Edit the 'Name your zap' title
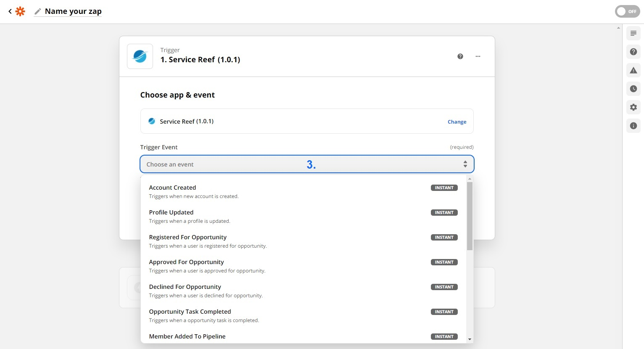The width and height of the screenshot is (644, 349). (x=73, y=11)
